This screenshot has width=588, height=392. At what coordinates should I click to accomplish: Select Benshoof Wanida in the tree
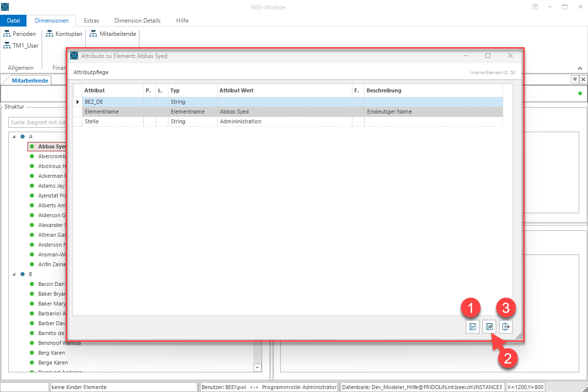coord(59,343)
